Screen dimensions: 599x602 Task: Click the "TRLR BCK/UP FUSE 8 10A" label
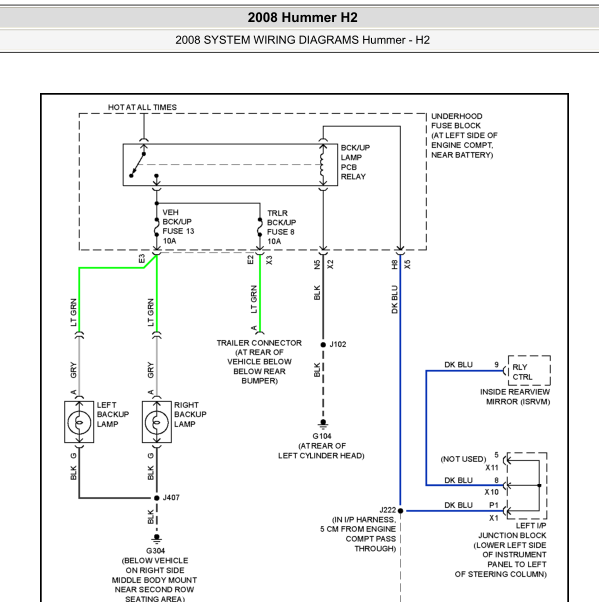[x=281, y=227]
